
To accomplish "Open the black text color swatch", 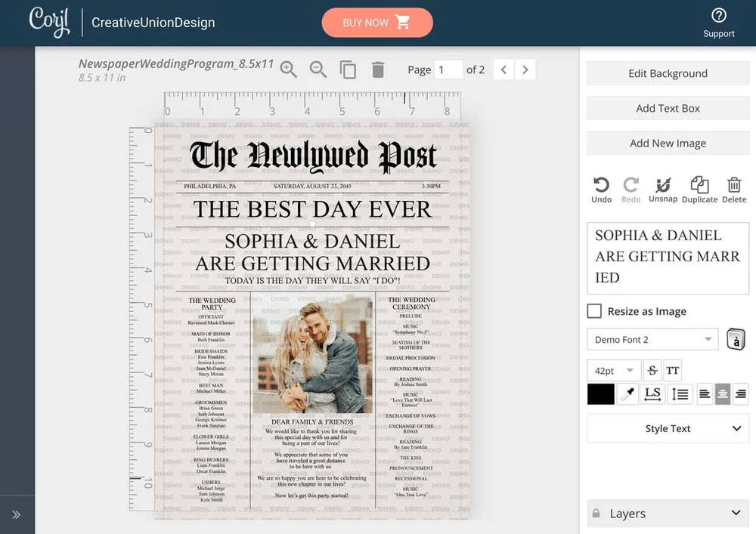I will point(600,394).
